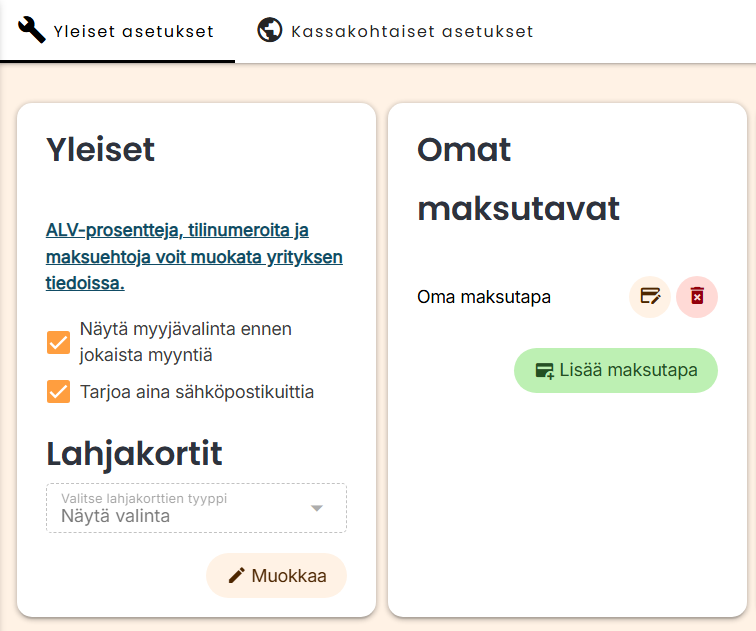Click the Omat maksutavat heading
This screenshot has height=631, width=756.
tap(518, 179)
